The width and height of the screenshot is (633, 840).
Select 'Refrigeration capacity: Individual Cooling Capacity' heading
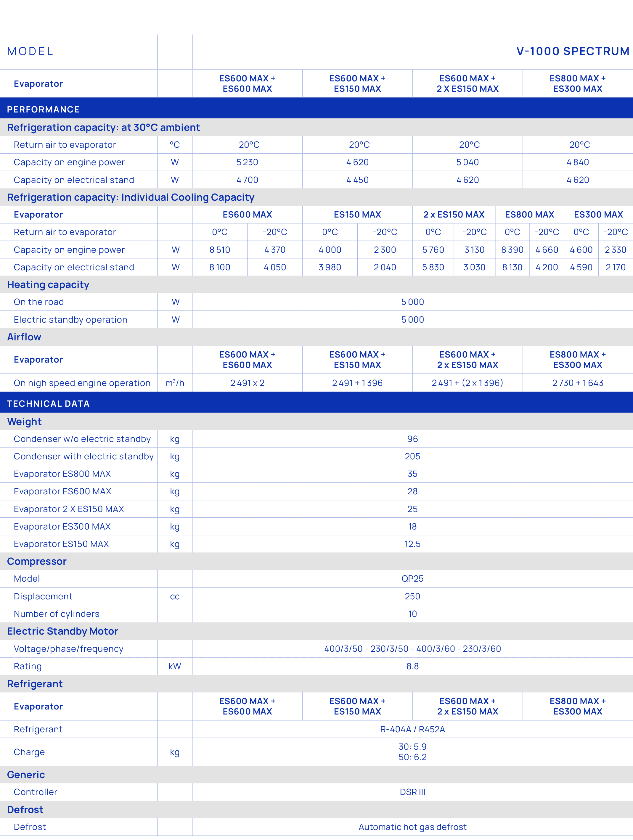pos(131,197)
